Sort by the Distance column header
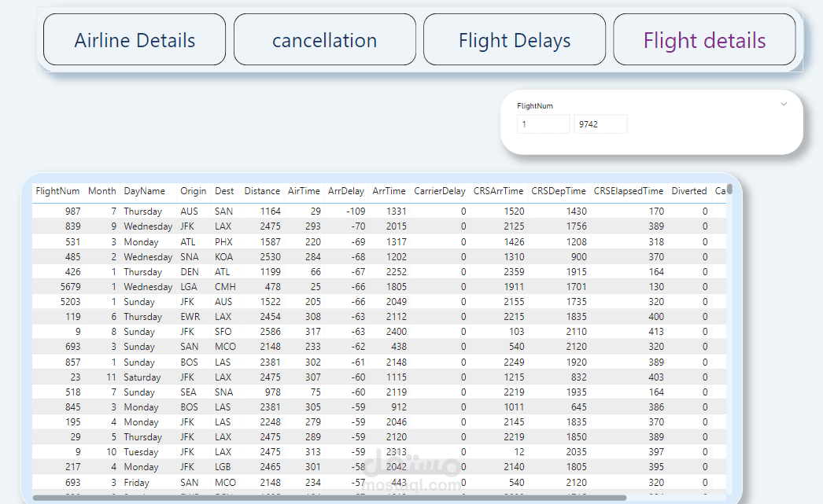 (262, 191)
